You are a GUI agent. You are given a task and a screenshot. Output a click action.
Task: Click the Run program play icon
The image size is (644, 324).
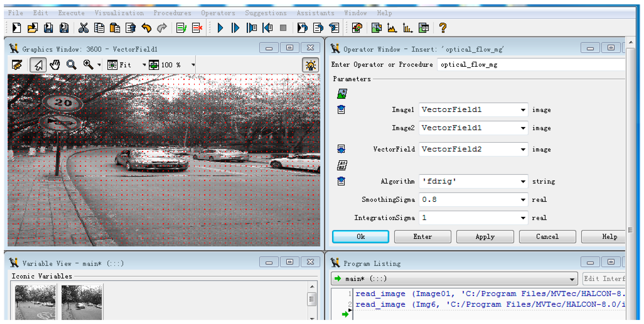pos(220,28)
